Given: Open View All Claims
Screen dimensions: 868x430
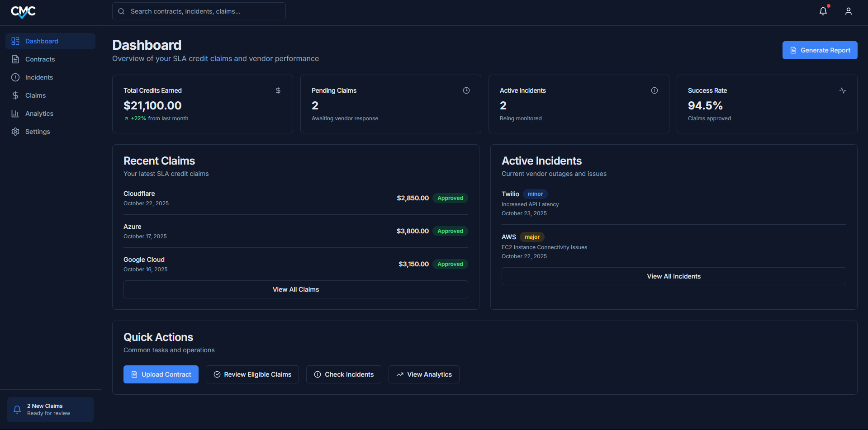Looking at the screenshot, I should (295, 289).
